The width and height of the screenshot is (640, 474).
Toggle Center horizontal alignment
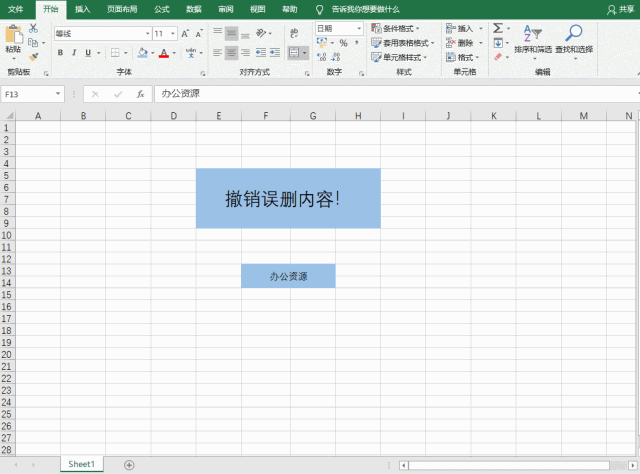(x=231, y=52)
